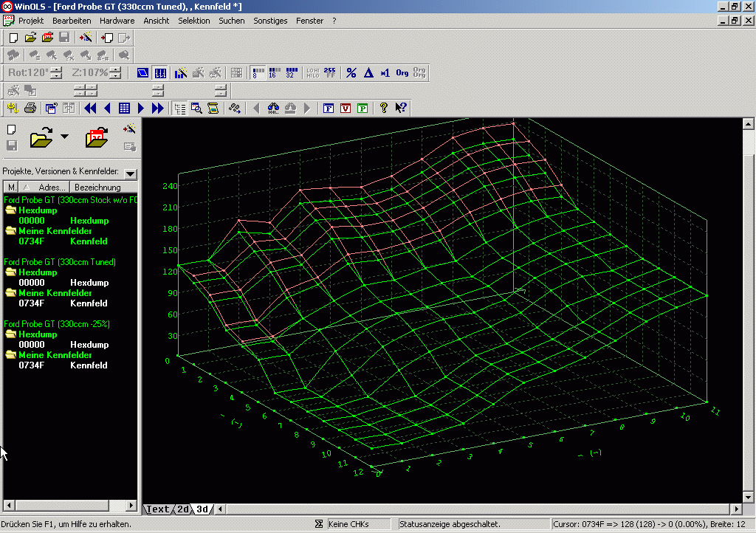
Task: Click the percent display icon
Action: (x=351, y=73)
